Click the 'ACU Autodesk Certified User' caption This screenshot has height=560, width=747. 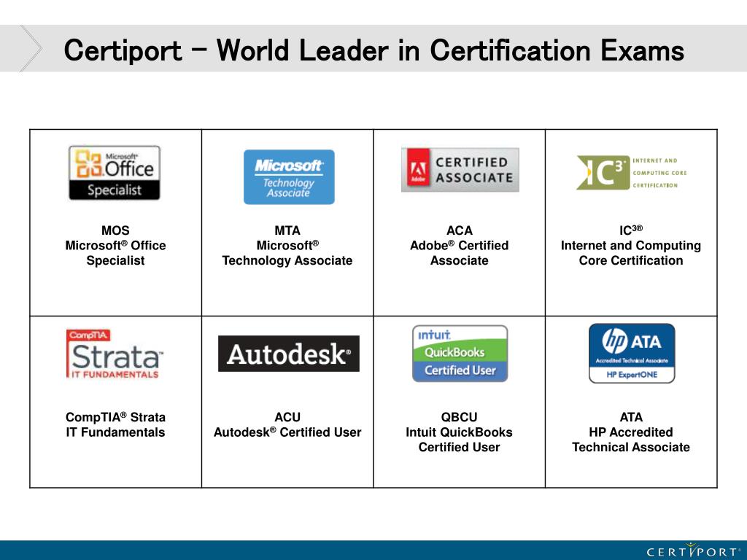point(287,425)
